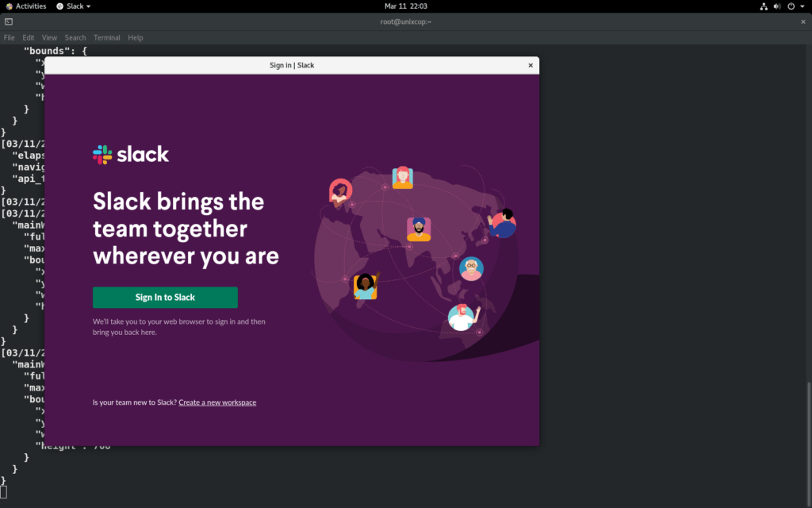Click the '"bounds": {' line in terminal
812x508 pixels.
click(56, 51)
